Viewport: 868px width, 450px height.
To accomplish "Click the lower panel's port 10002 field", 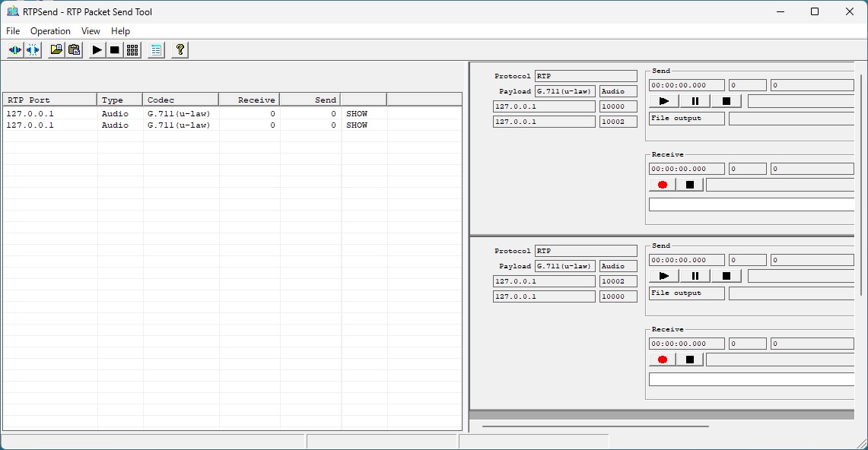I will (618, 281).
